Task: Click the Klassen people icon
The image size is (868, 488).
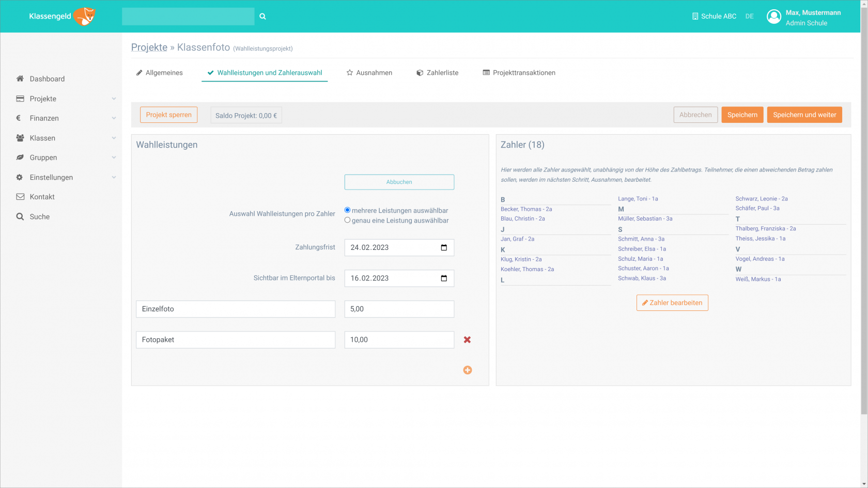Action: click(20, 138)
